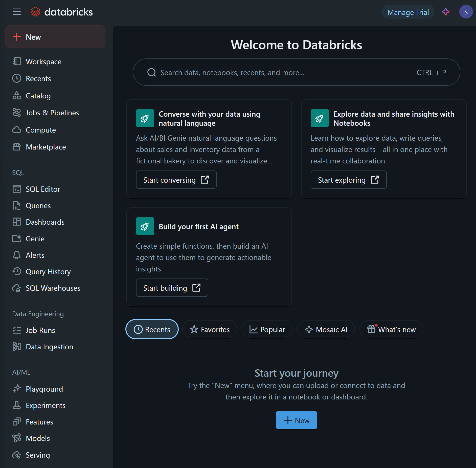Open SQL Editor
Screen dimensions: 476x468
coord(55,189)
